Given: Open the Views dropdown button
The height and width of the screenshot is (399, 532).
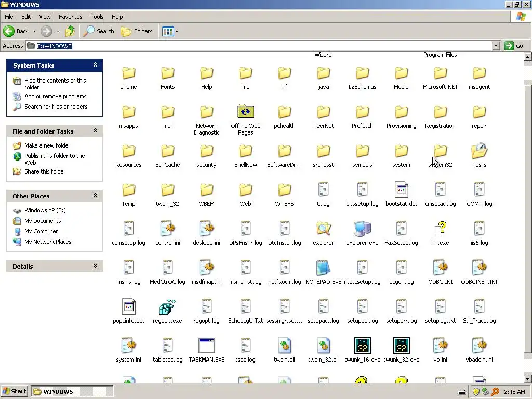Looking at the screenshot, I should [x=170, y=32].
